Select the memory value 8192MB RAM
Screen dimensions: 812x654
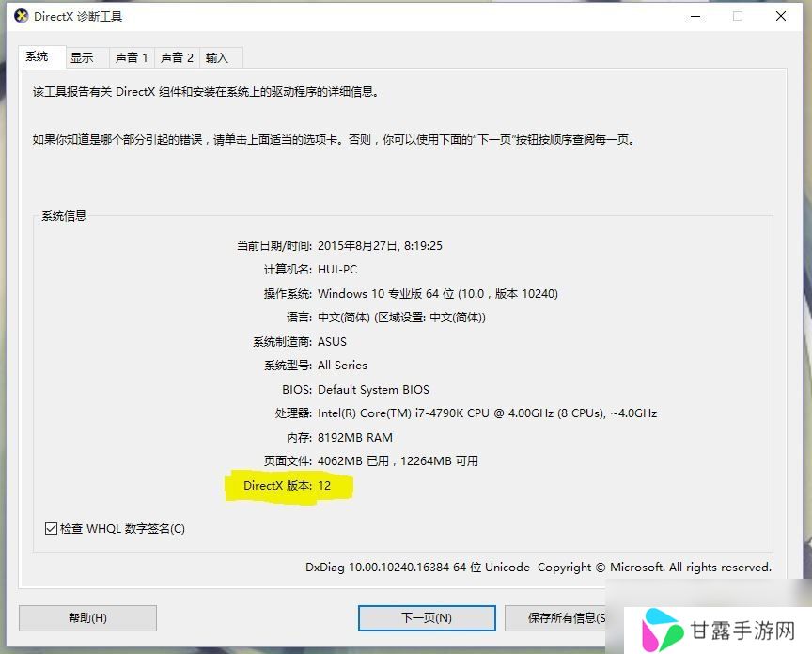click(354, 438)
